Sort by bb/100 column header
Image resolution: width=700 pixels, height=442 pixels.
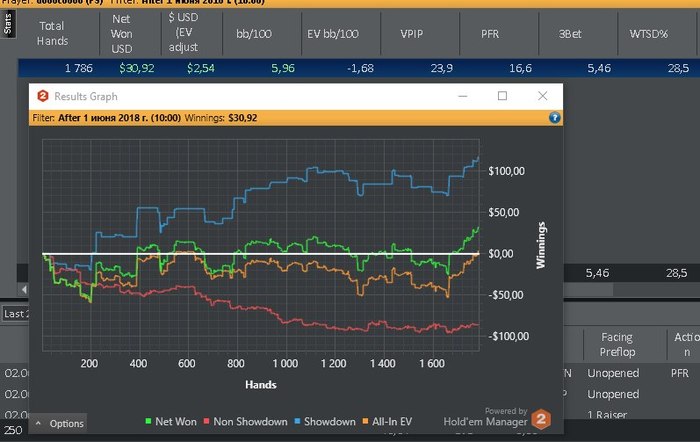pyautogui.click(x=254, y=34)
